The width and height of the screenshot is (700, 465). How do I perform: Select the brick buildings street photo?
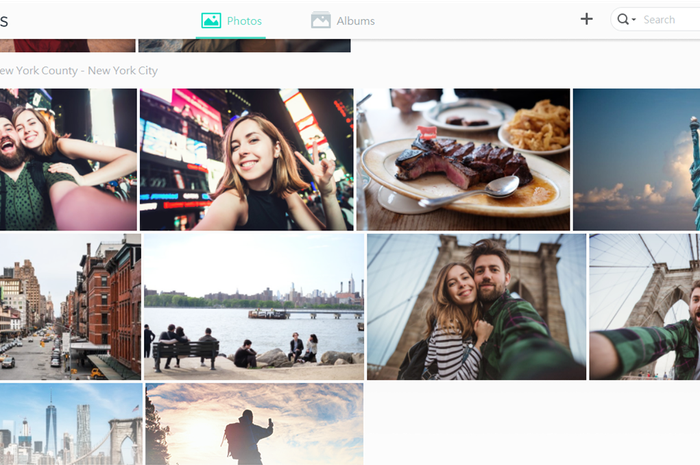pos(71,307)
